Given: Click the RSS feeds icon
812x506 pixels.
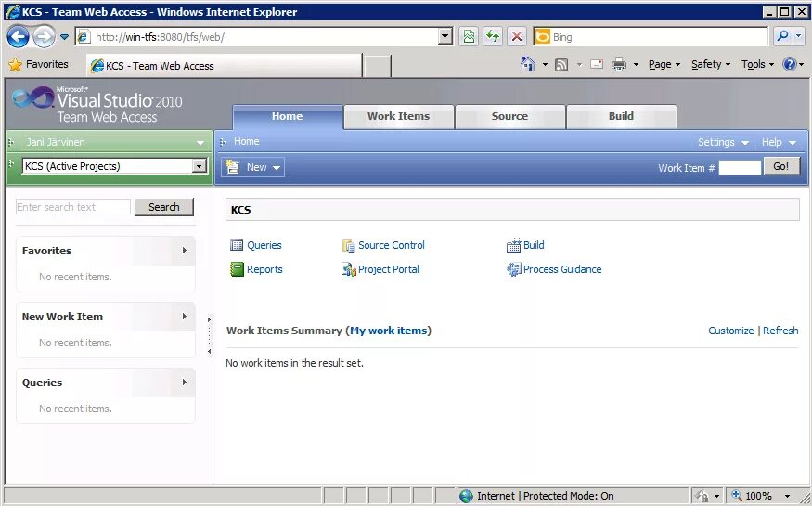Looking at the screenshot, I should [561, 65].
